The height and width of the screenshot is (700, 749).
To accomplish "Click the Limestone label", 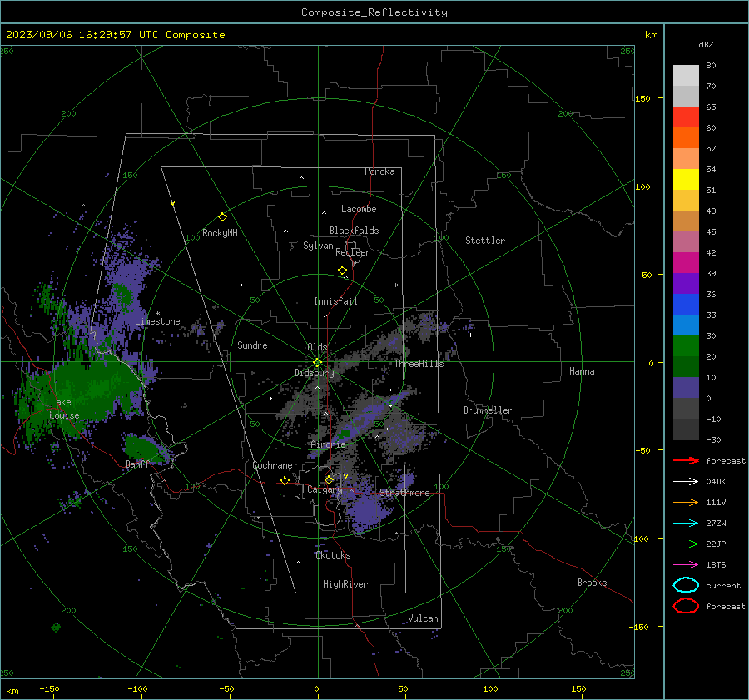I will (x=157, y=321).
